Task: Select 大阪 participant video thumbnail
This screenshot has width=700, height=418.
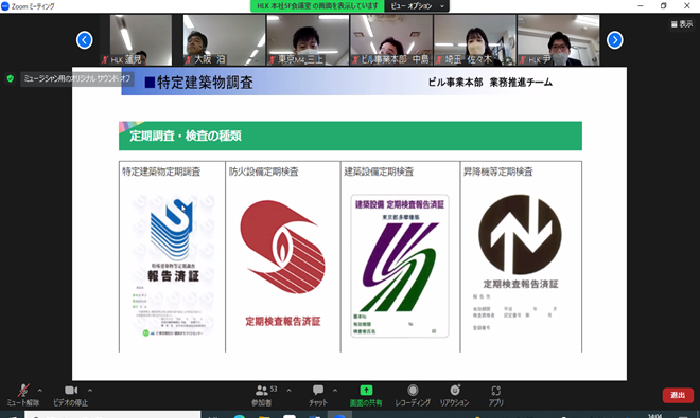Action: coord(223,40)
